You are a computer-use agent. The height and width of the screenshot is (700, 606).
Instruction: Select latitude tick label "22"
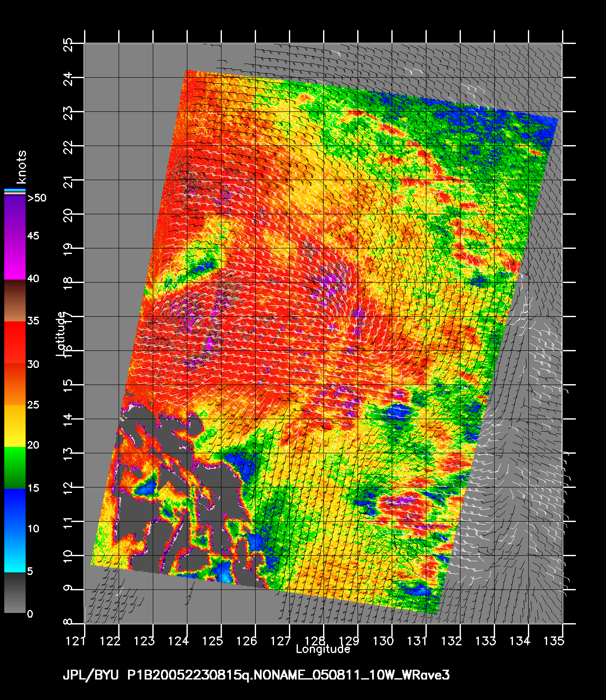[67, 147]
